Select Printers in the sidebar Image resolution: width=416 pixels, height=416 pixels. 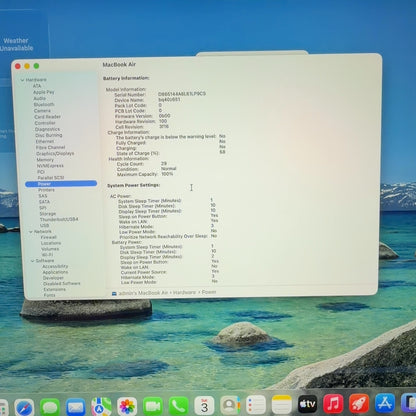[46, 190]
